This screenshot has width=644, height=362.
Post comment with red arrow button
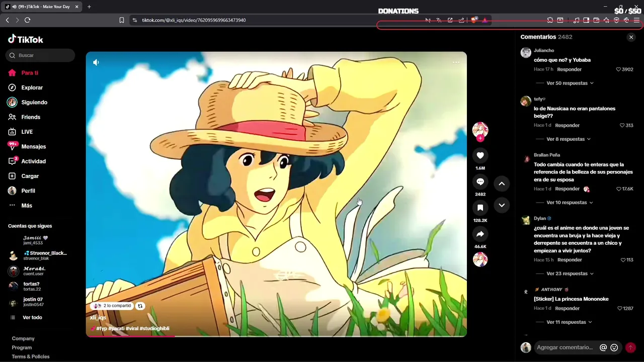[630, 347]
